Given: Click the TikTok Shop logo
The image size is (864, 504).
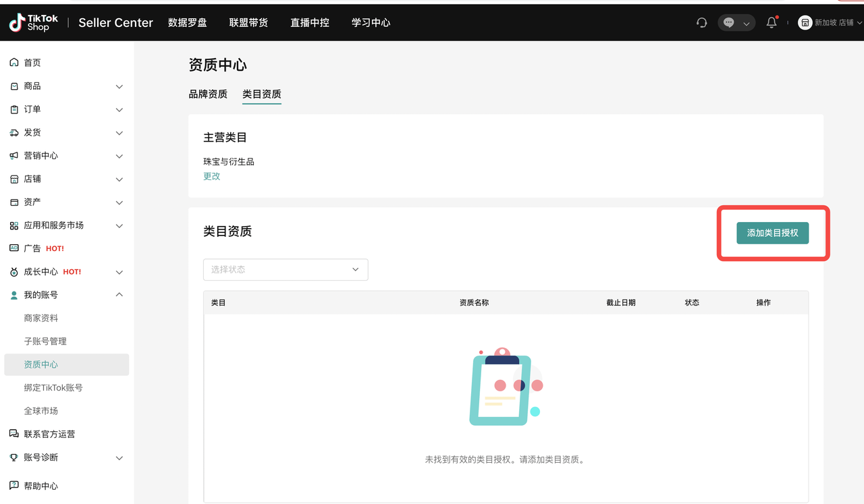Looking at the screenshot, I should 33,22.
